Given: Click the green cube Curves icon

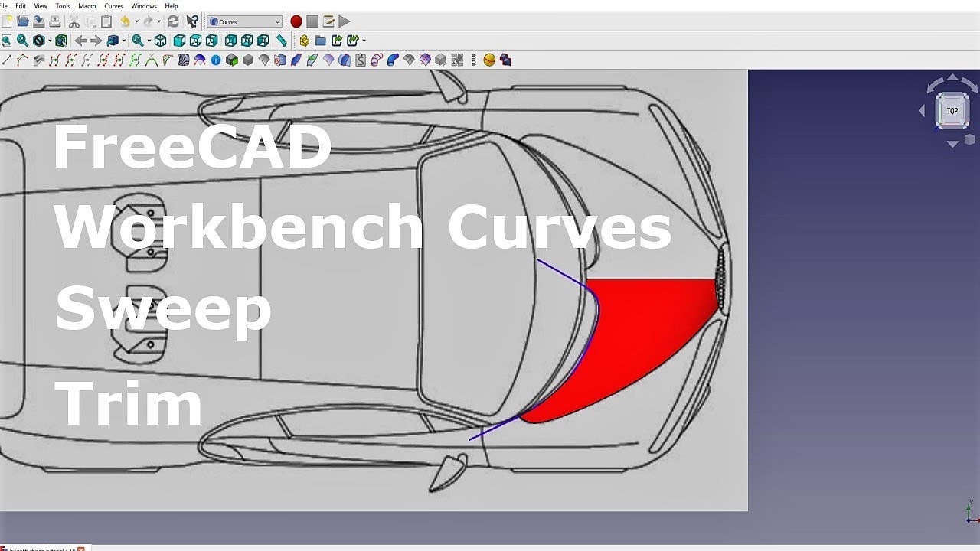Looking at the screenshot, I should pos(232,60).
